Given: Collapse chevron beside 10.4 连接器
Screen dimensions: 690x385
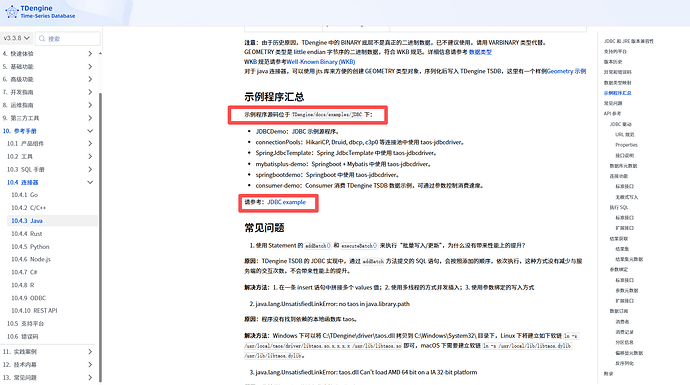Looking at the screenshot, I should (90, 182).
